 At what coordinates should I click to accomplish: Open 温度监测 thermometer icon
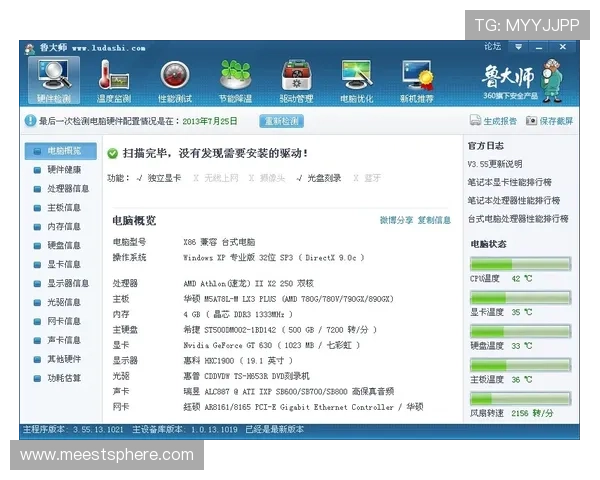(x=114, y=75)
